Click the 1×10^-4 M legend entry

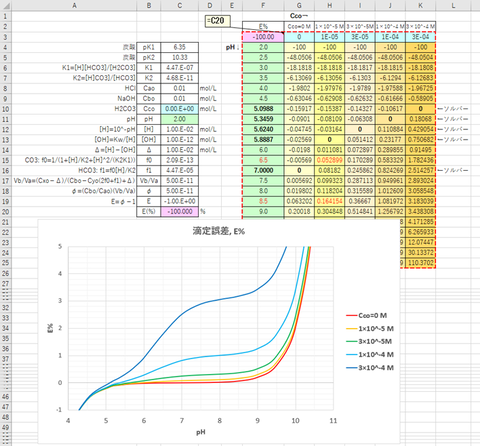click(370, 355)
